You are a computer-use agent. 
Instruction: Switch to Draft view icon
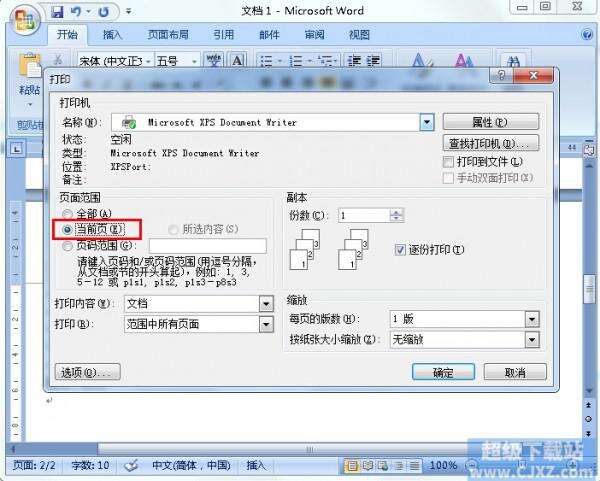(414, 466)
